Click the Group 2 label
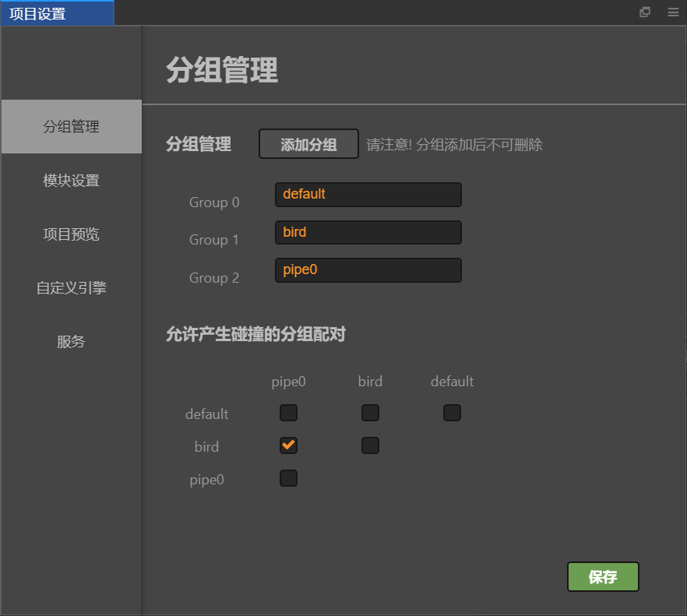The width and height of the screenshot is (687, 616). pyautogui.click(x=214, y=278)
